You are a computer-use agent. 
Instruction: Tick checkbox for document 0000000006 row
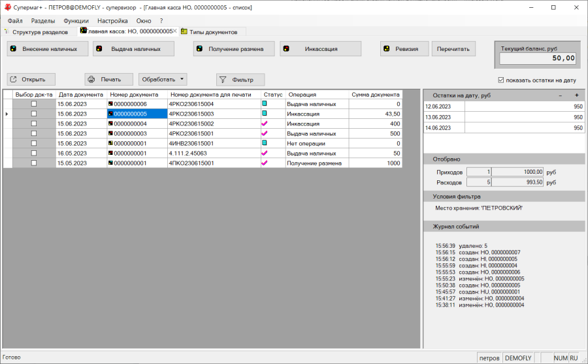[x=34, y=104]
